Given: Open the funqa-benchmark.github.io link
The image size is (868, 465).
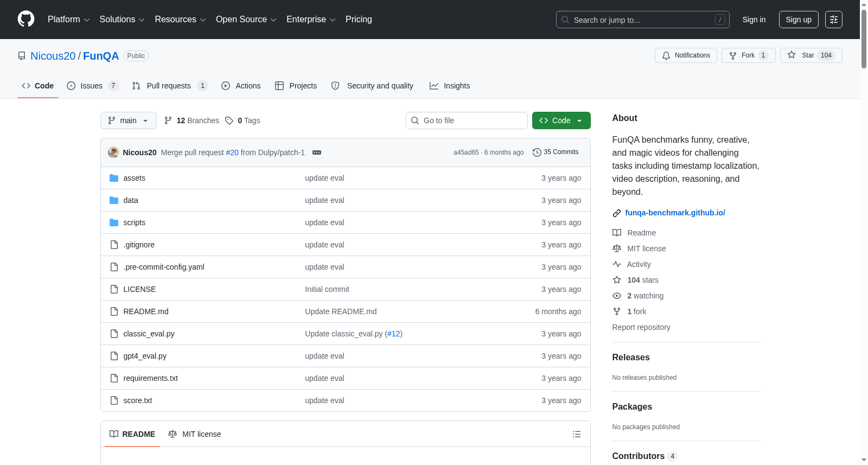Looking at the screenshot, I should pyautogui.click(x=675, y=213).
